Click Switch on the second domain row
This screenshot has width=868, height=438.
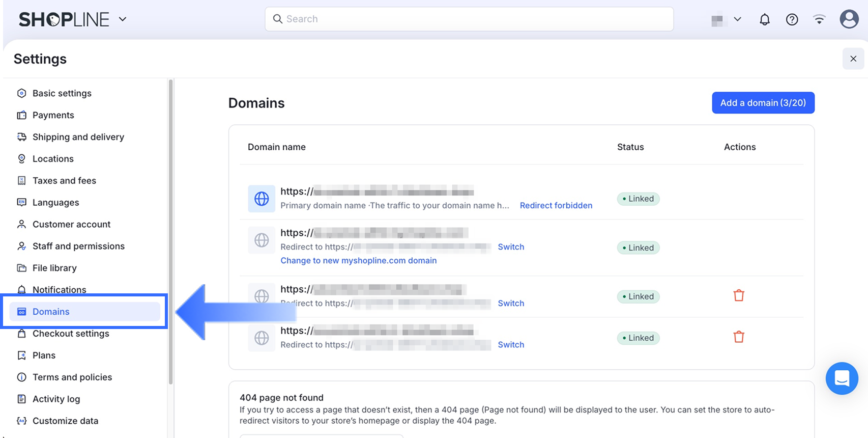pos(511,247)
